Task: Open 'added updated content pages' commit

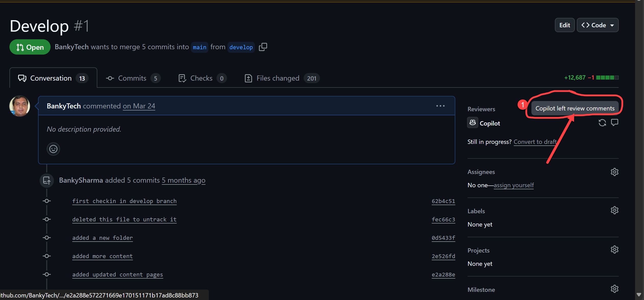Action: point(117,274)
